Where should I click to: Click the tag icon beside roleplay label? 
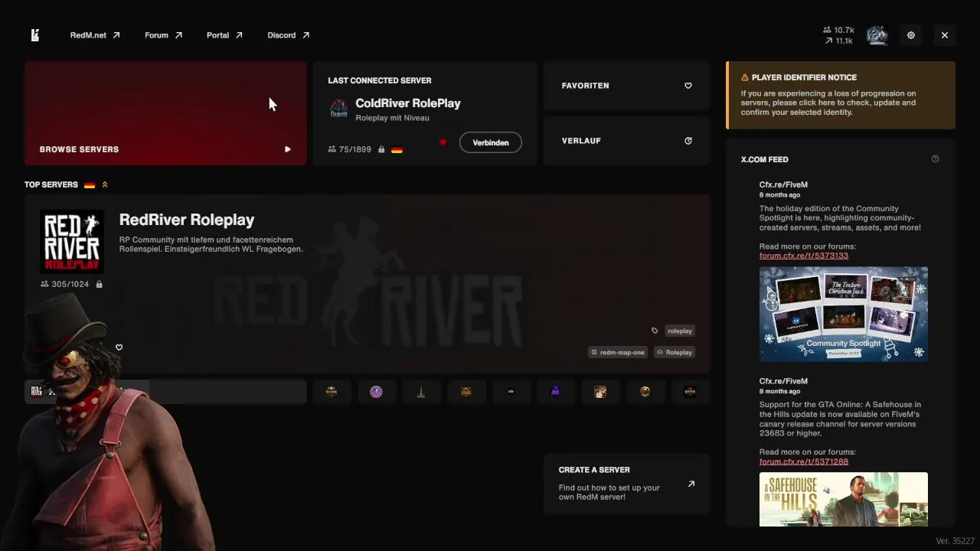click(x=655, y=331)
